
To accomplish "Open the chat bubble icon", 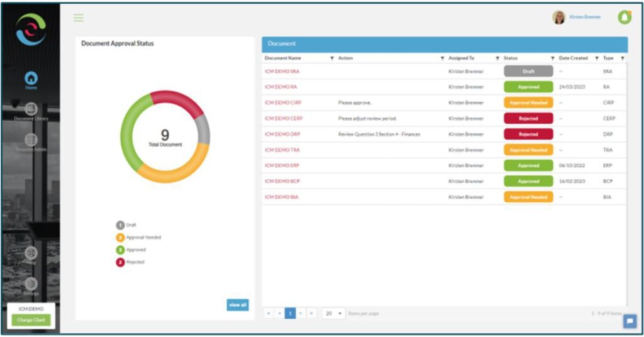I will pyautogui.click(x=630, y=321).
